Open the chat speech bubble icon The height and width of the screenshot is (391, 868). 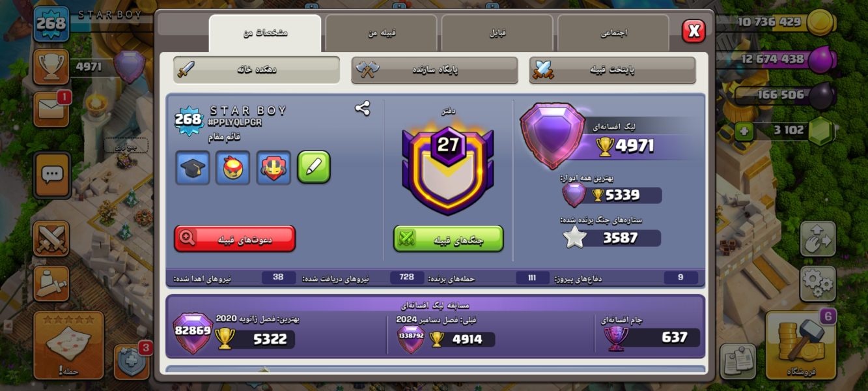click(x=52, y=175)
